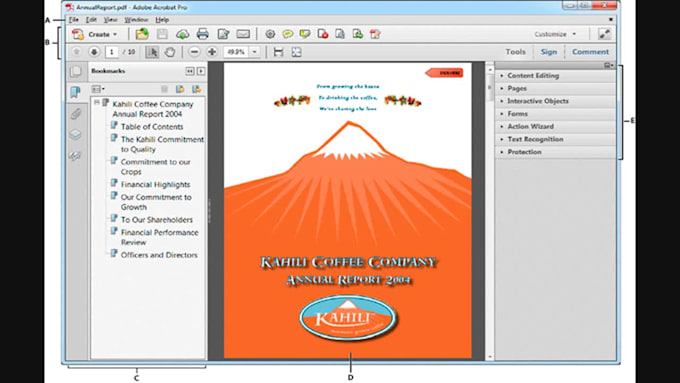Collapse the Kahili Coffee Company bookmark tree
The height and width of the screenshot is (383, 680).
[97, 102]
